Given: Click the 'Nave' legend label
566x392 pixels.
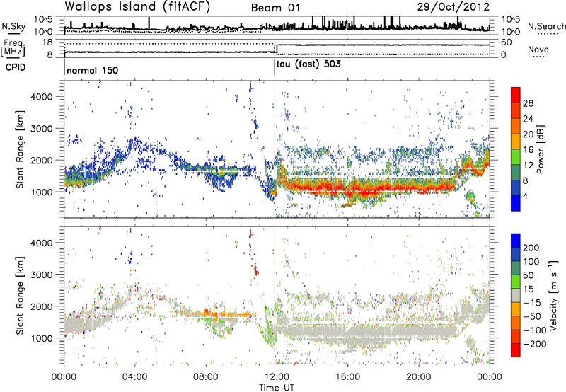Looking at the screenshot, I should coord(538,50).
